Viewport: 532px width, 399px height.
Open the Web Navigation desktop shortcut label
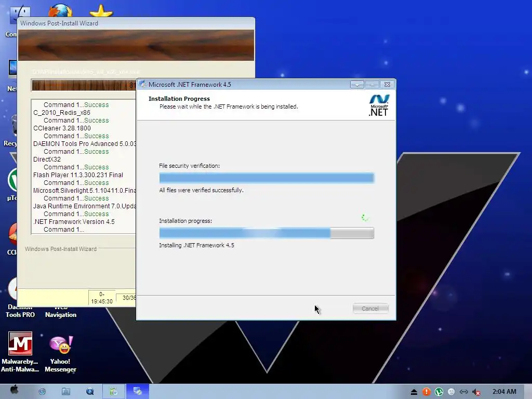pos(61,312)
